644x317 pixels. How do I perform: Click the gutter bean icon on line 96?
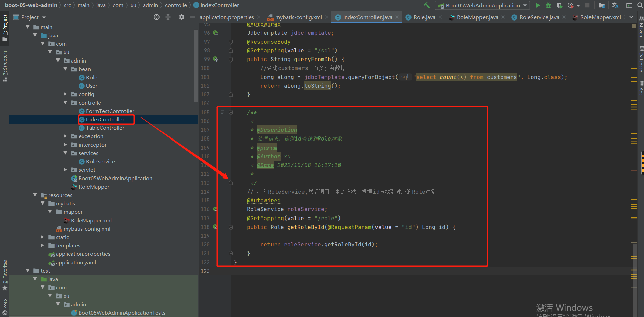(215, 33)
